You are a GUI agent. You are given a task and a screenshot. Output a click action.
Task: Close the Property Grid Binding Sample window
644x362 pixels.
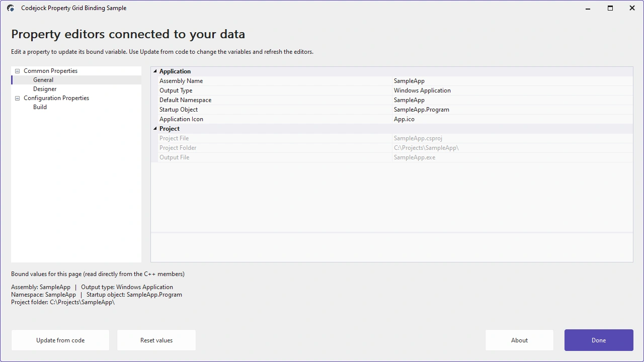pos(632,8)
